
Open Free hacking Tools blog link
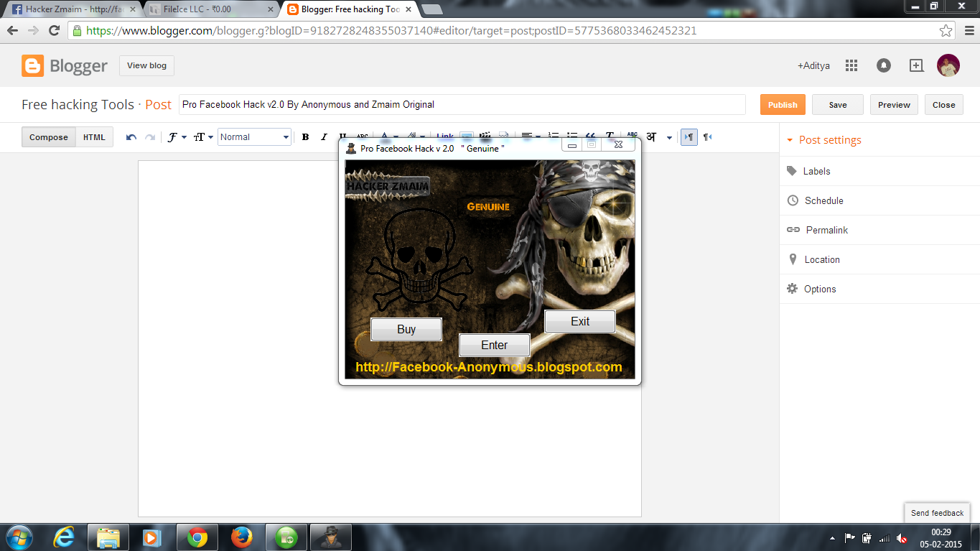(x=78, y=104)
